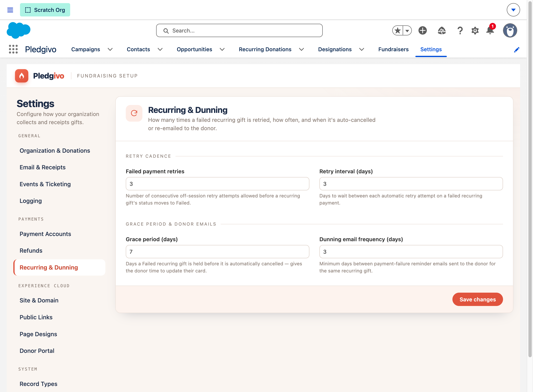Click the search magnifier icon
The height and width of the screenshot is (392, 533).
click(166, 31)
